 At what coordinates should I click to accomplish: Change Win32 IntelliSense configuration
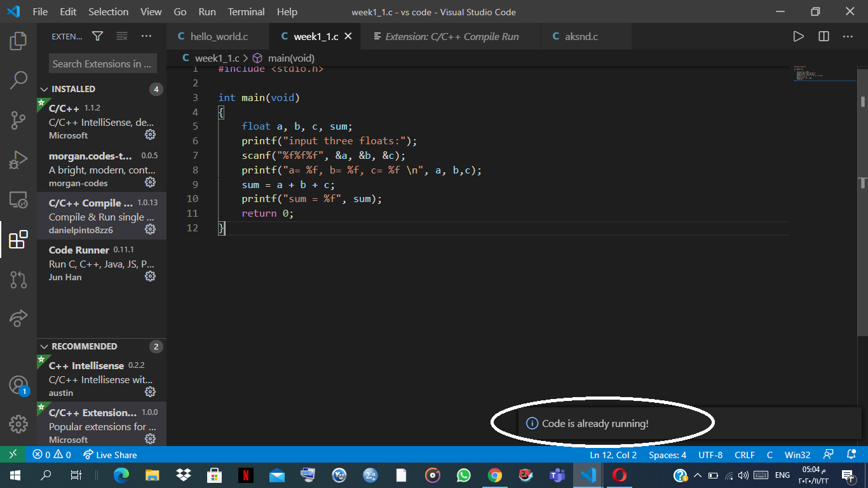(797, 455)
